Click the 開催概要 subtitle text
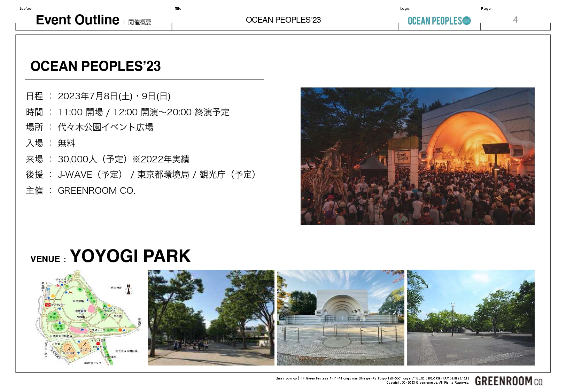 pos(140,22)
